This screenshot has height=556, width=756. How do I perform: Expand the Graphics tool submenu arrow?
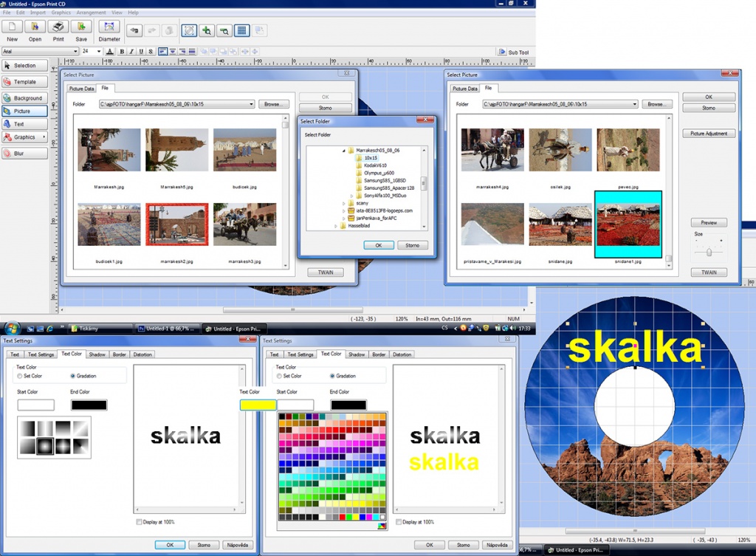pos(44,137)
